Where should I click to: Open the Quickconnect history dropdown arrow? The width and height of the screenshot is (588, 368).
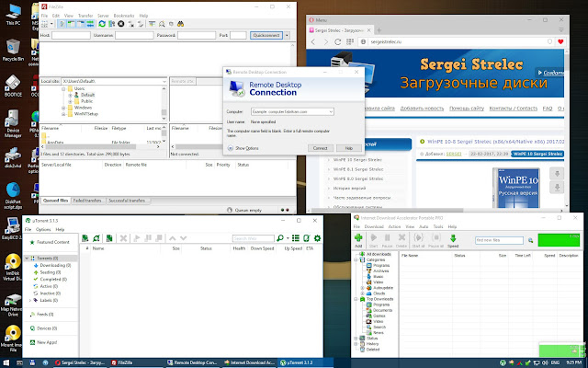[x=287, y=35]
